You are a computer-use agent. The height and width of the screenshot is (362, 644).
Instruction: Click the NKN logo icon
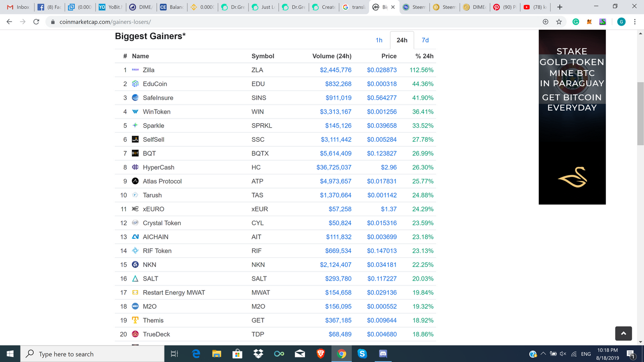[x=135, y=264]
